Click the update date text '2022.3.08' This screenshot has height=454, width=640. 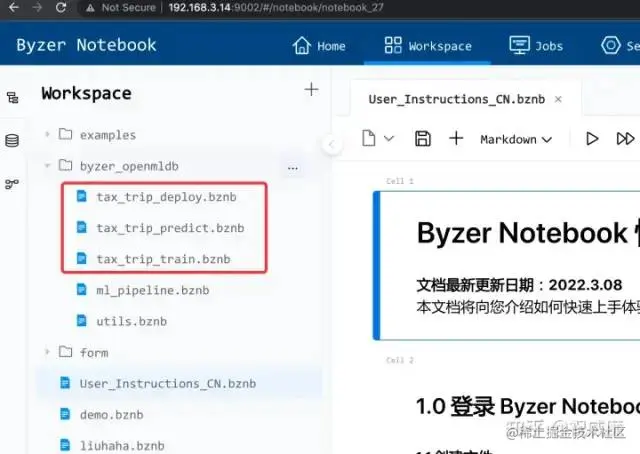pyautogui.click(x=585, y=285)
